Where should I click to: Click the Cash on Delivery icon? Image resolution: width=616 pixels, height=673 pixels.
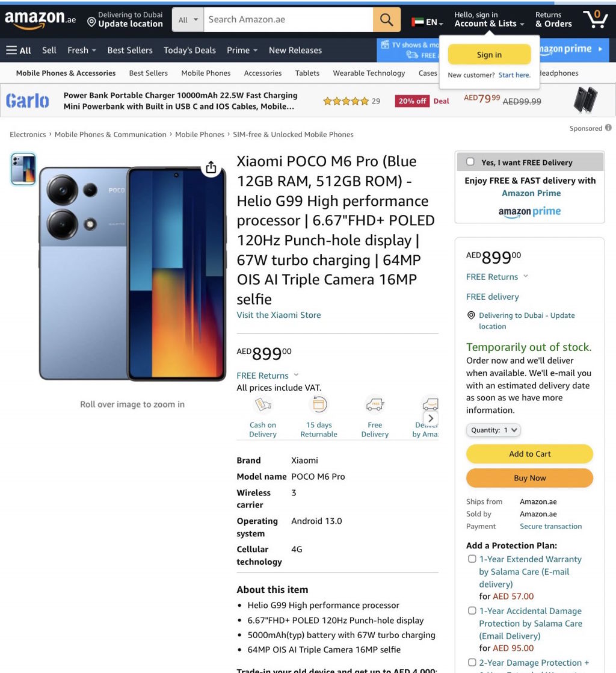pyautogui.click(x=263, y=405)
